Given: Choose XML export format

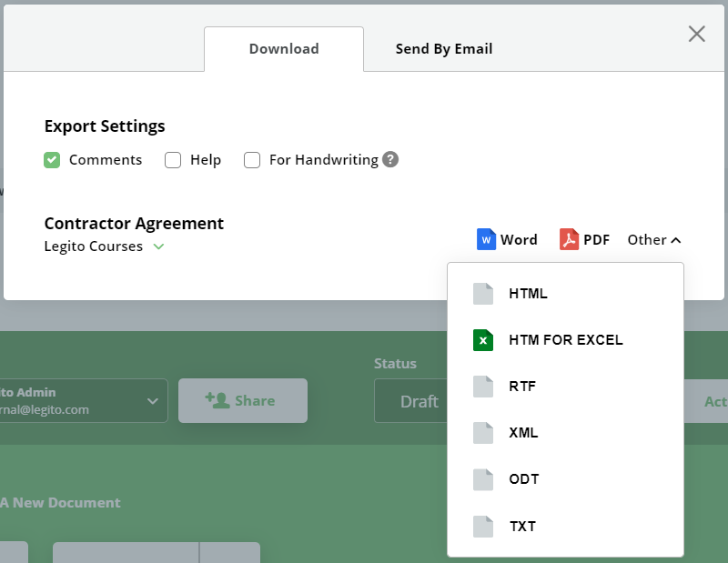Looking at the screenshot, I should pyautogui.click(x=565, y=433).
